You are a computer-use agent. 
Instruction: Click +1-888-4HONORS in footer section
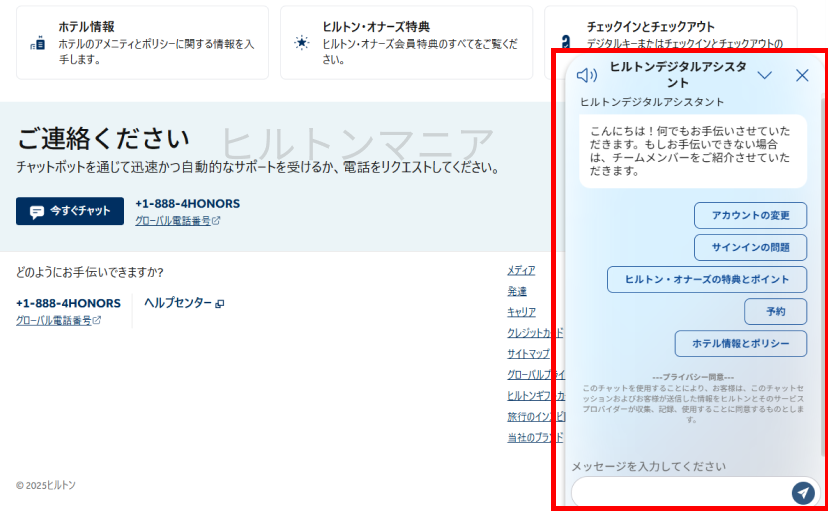(x=68, y=304)
